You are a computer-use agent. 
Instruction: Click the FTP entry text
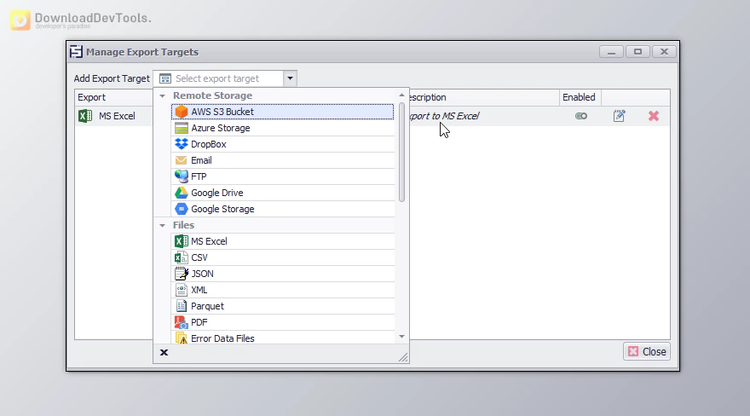pyautogui.click(x=199, y=176)
